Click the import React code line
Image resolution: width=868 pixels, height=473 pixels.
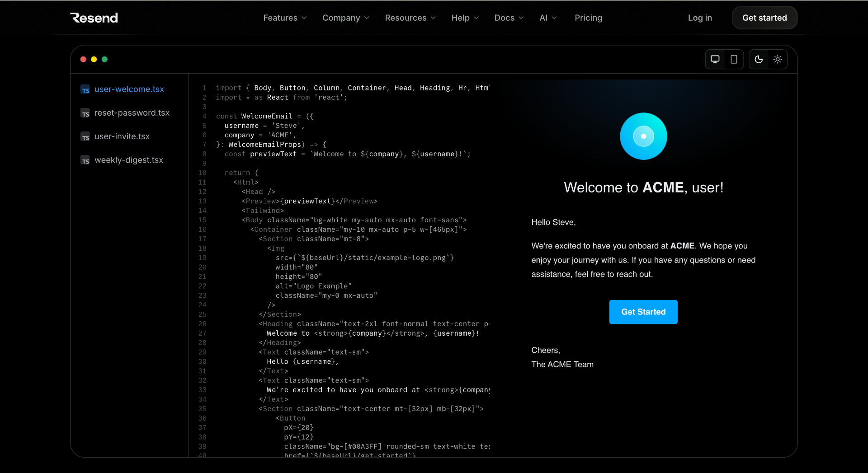coord(282,98)
